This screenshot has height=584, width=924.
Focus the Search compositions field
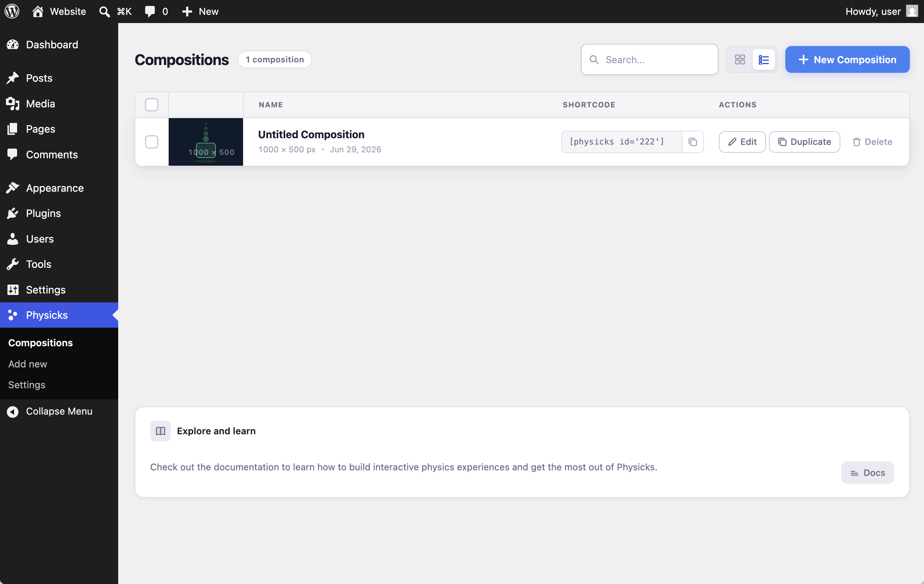[x=649, y=59]
